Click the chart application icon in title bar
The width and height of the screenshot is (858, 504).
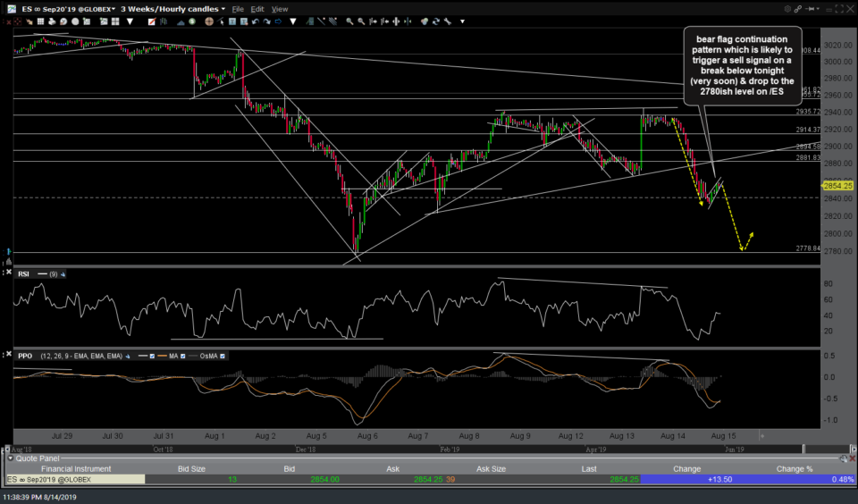[12, 9]
